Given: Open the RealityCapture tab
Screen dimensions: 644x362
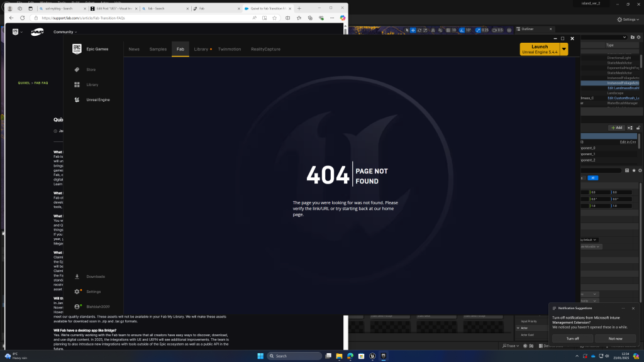Looking at the screenshot, I should click(x=266, y=49).
